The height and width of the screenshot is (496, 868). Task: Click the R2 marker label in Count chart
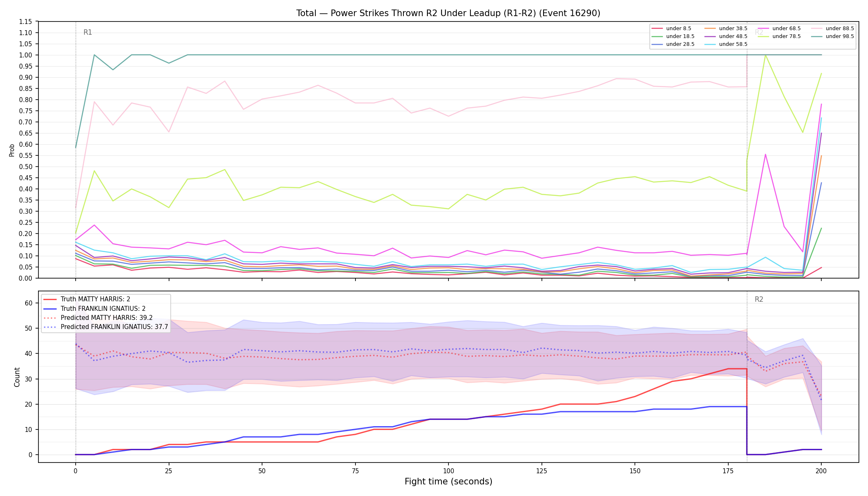(x=759, y=299)
